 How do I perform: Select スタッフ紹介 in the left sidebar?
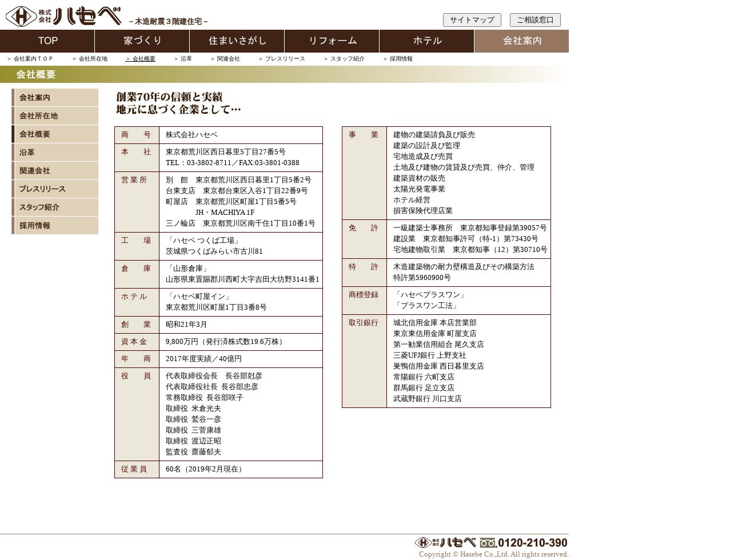[x=55, y=207]
